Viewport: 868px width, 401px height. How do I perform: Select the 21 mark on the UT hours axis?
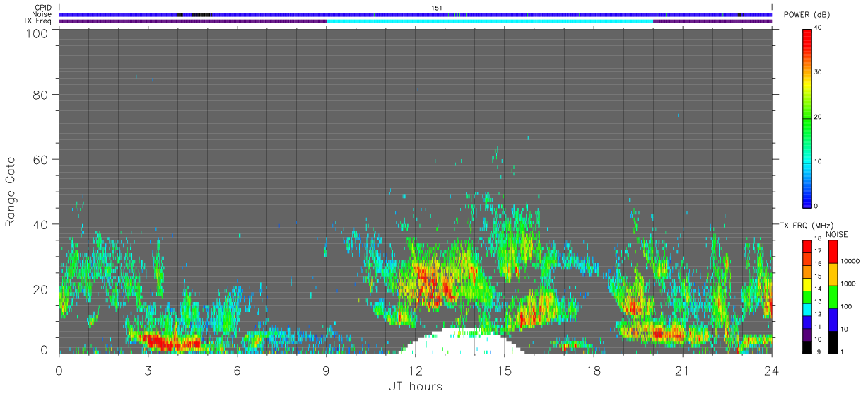pyautogui.click(x=683, y=370)
